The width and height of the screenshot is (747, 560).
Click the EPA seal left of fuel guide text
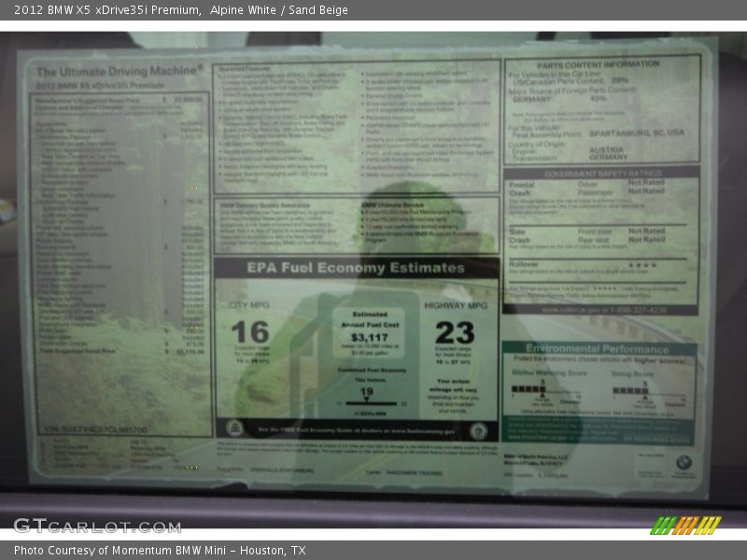(x=234, y=428)
